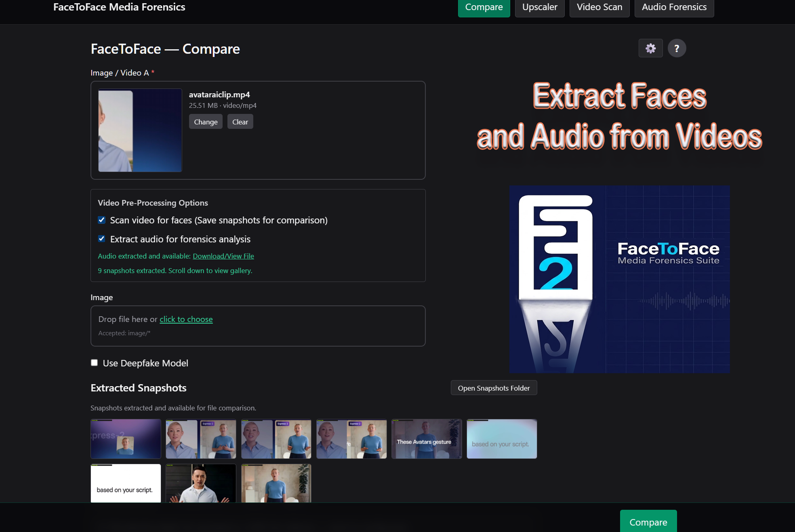This screenshot has width=795, height=532.
Task: Click the green Compare button at bottom
Action: coord(648,521)
